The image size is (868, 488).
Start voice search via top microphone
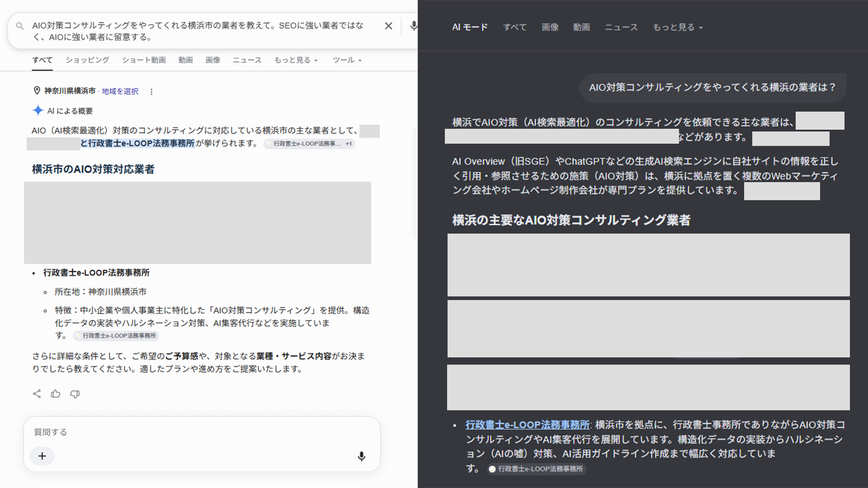[x=413, y=26]
